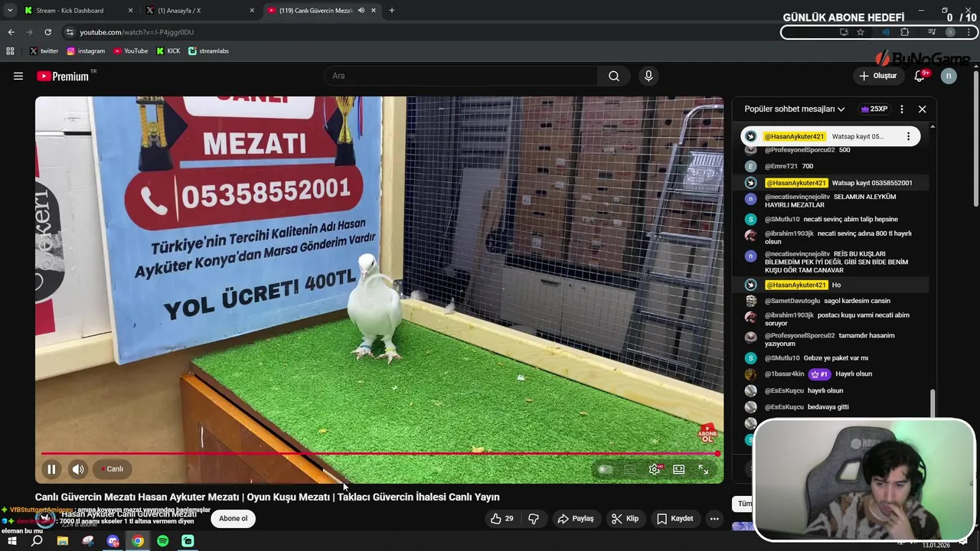
Task: Open the instagram bookmark
Action: tap(86, 51)
